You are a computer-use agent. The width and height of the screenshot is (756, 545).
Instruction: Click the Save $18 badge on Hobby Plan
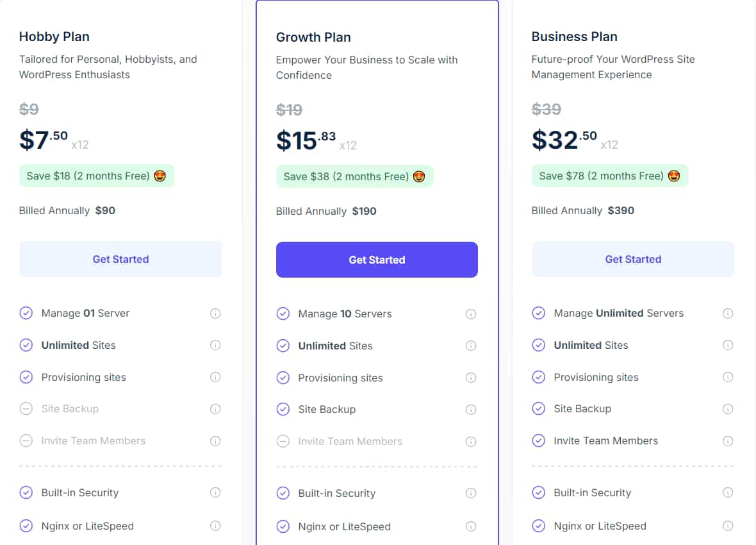96,176
